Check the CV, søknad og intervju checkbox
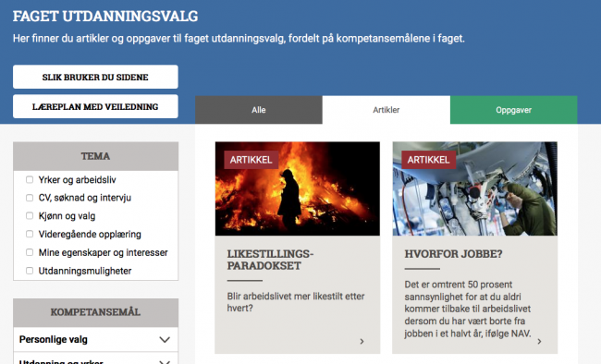This screenshot has width=601, height=364. coord(30,198)
